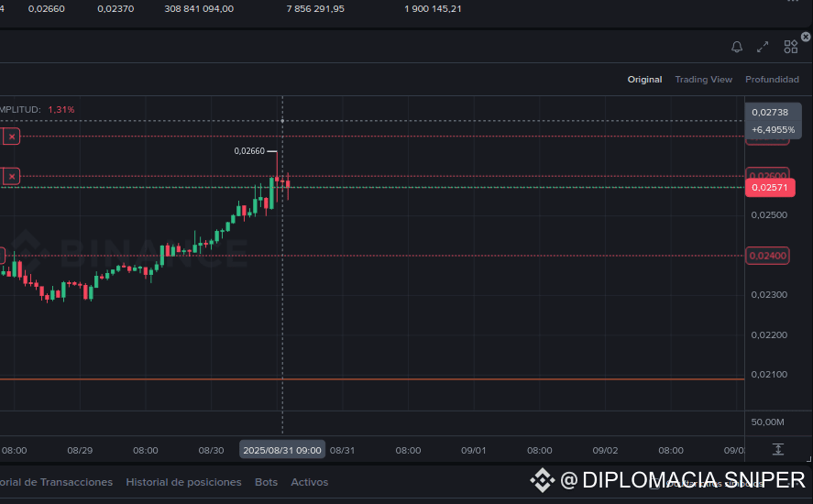The width and height of the screenshot is (813, 504).
Task: Click time axis label 08/30
Action: coord(211,450)
